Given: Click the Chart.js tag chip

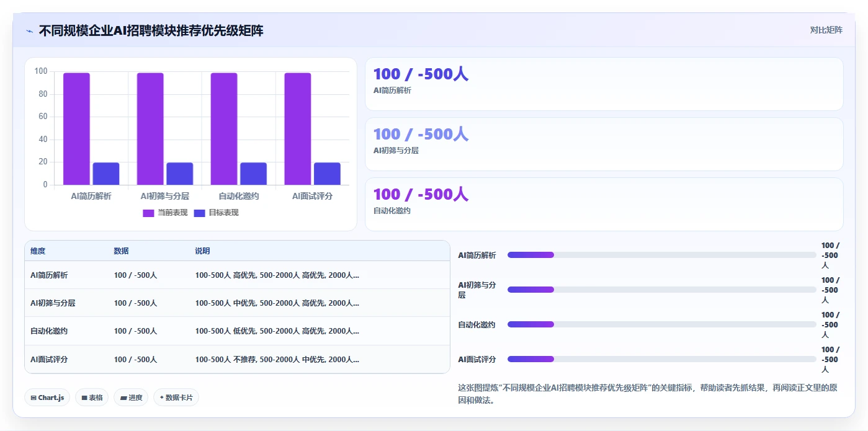Looking at the screenshot, I should [47, 398].
